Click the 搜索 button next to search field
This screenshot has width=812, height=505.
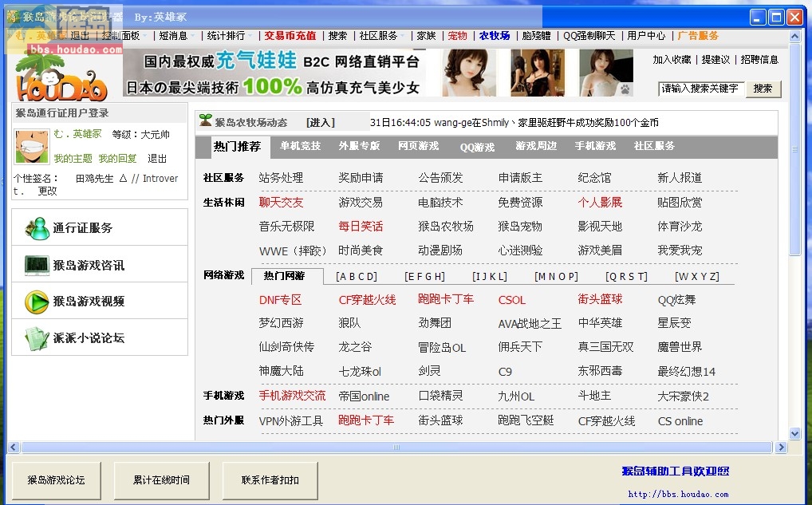click(x=763, y=89)
